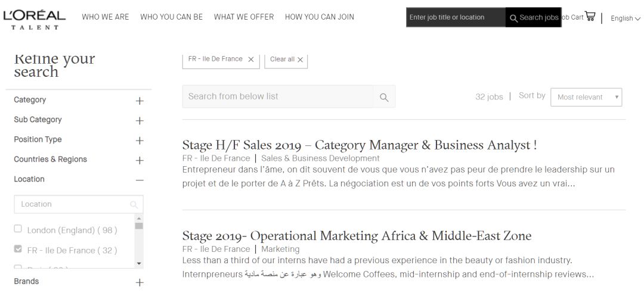Remove the FR - Ile De France filter chip
This screenshot has height=293, width=644.
tap(251, 60)
